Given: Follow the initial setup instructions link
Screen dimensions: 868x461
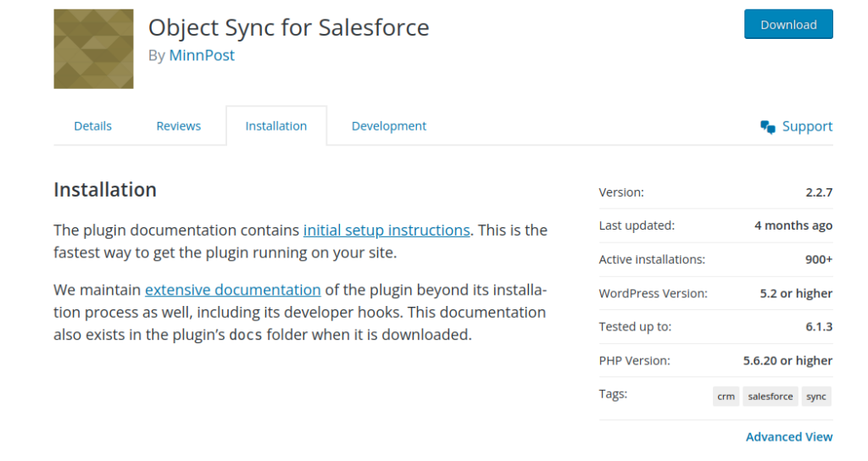Looking at the screenshot, I should (387, 230).
